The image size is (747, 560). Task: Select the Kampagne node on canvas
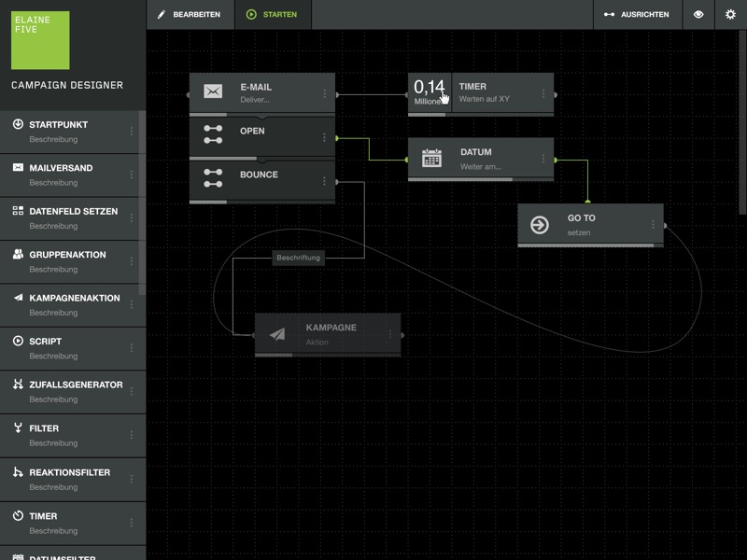(x=328, y=334)
